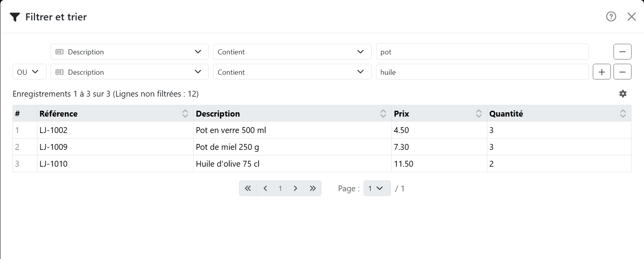Go to next page of results
The height and width of the screenshot is (259, 644).
pos(295,188)
